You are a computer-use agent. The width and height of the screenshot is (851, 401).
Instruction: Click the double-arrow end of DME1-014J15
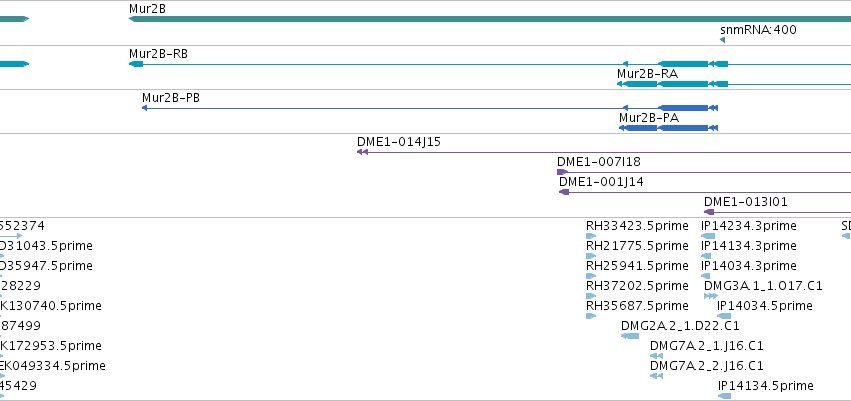click(363, 152)
